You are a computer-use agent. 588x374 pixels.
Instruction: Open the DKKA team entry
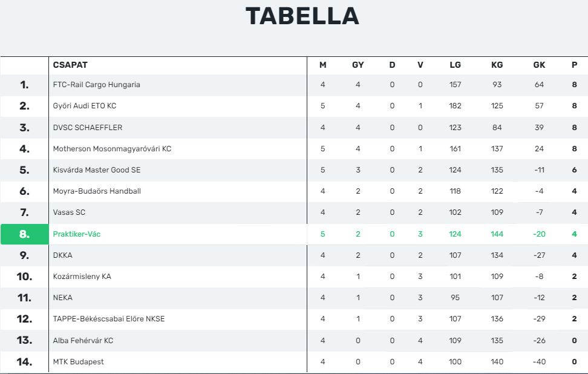click(63, 255)
